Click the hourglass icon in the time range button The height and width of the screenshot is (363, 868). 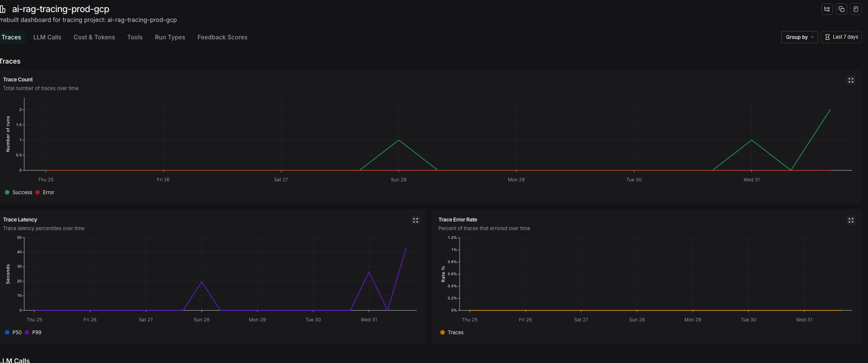point(827,37)
